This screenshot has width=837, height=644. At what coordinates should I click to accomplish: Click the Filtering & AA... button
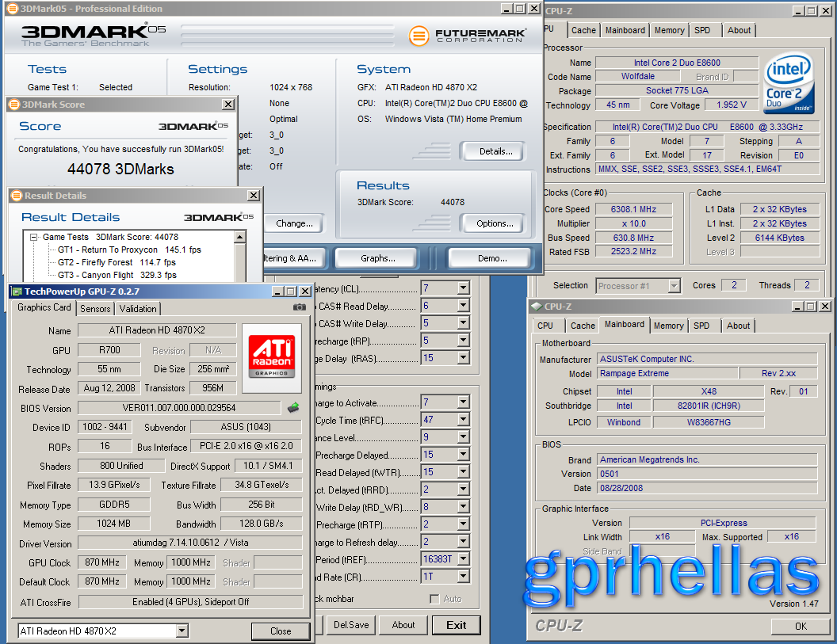pyautogui.click(x=293, y=258)
